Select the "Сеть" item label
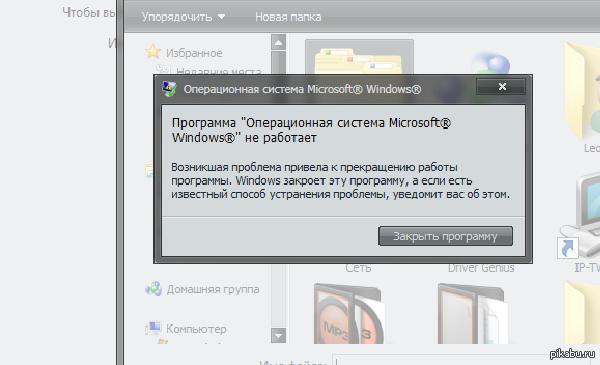This screenshot has height=365, width=600. point(358,268)
